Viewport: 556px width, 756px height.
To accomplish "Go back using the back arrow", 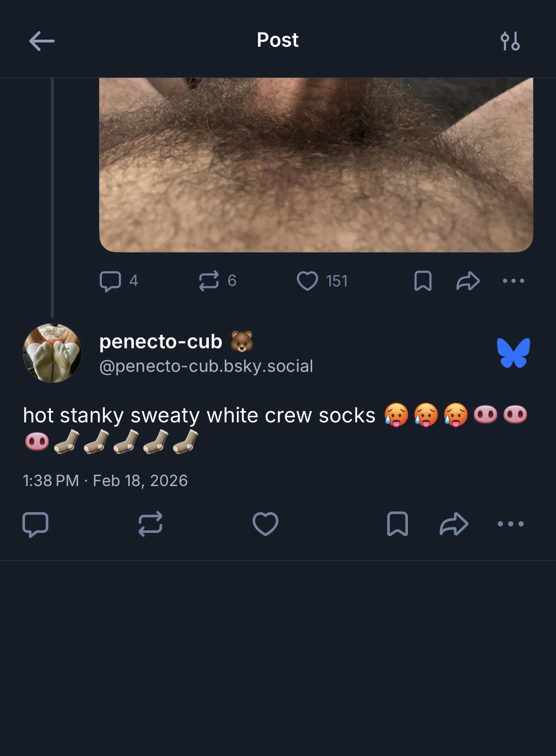I will click(42, 41).
